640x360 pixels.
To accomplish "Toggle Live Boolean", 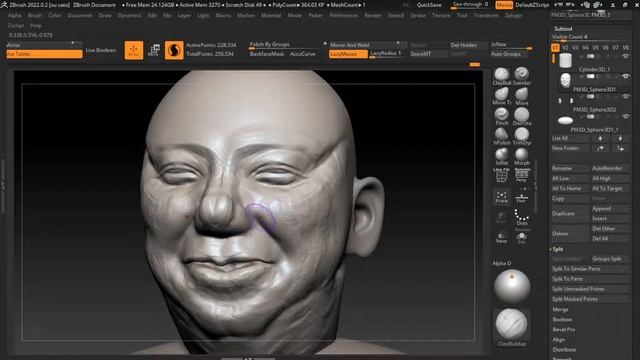I will (100, 50).
